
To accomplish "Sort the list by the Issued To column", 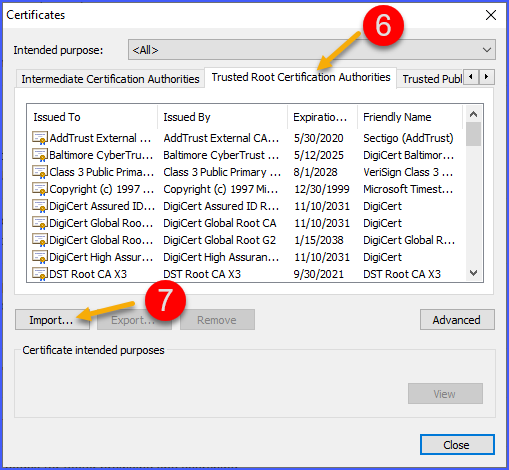I will [92, 117].
